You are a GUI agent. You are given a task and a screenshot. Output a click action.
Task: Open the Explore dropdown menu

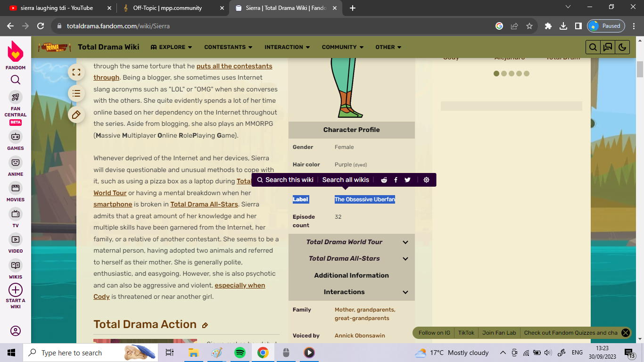point(171,47)
